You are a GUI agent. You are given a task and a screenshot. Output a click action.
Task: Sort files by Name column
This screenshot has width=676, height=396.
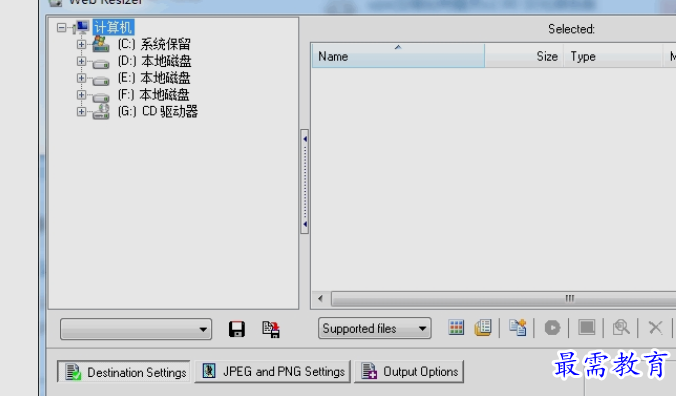398,56
